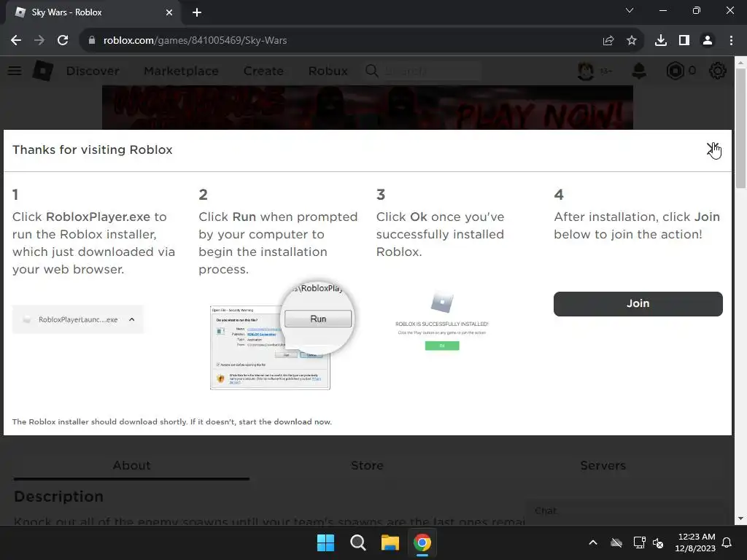Switch to the About tab
Screen dimensions: 747x560
(131, 465)
